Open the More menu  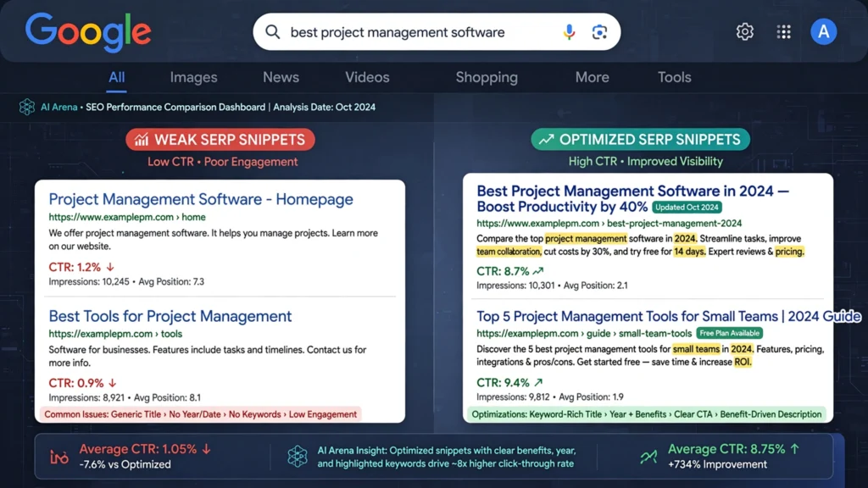coord(592,77)
